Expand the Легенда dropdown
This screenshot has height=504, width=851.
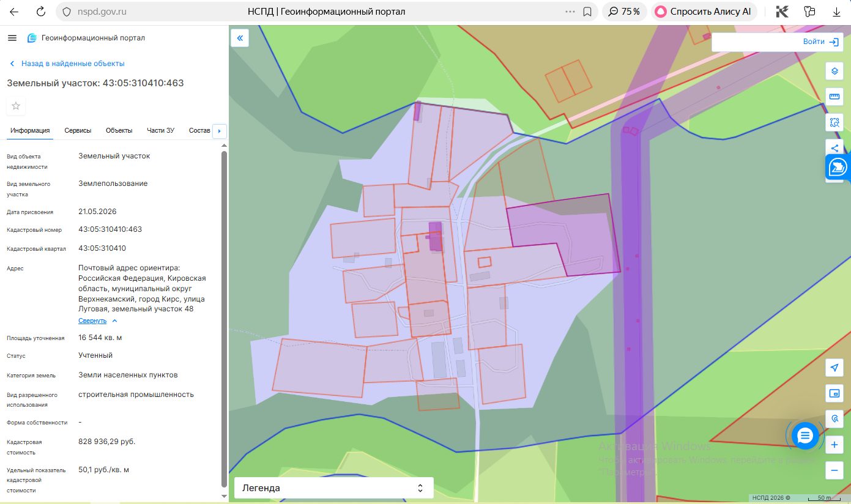coord(333,488)
